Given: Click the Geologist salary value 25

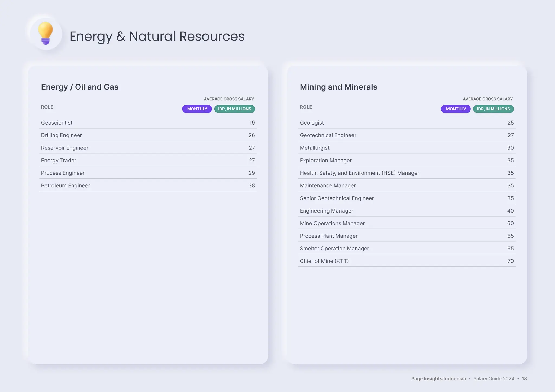Looking at the screenshot, I should (511, 123).
